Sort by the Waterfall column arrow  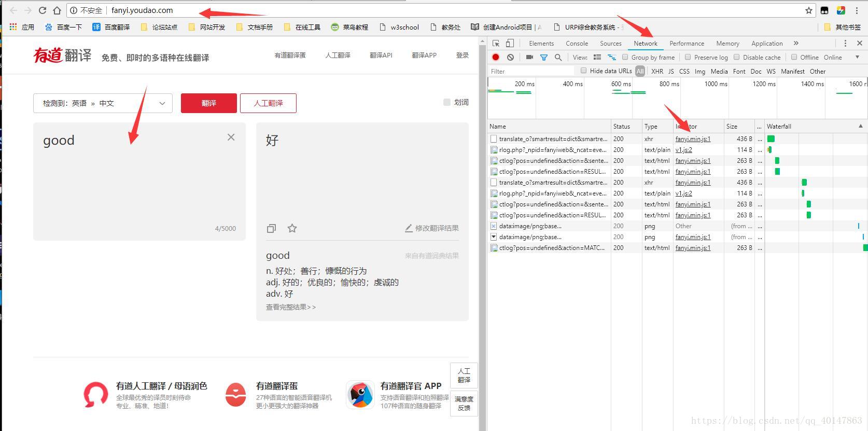point(861,126)
